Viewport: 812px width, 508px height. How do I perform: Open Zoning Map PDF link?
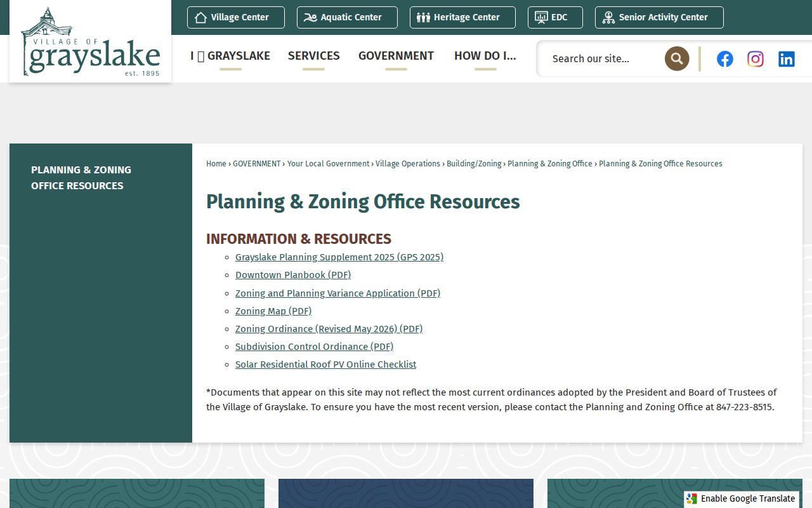click(273, 311)
